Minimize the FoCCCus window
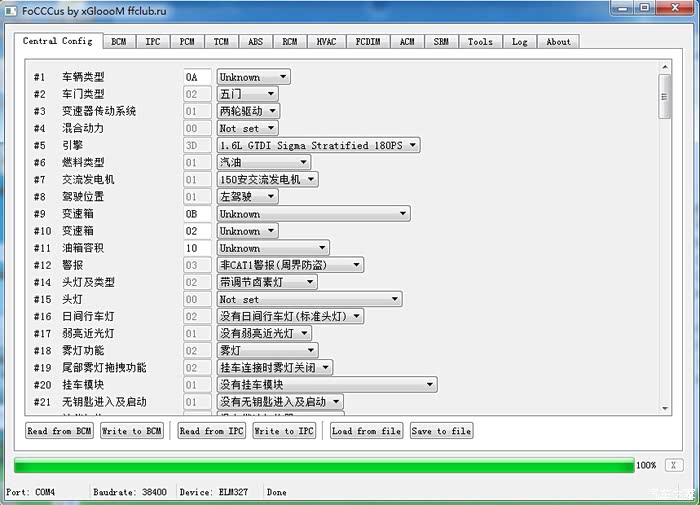Viewport: 700px width, 505px height. pyautogui.click(x=623, y=8)
